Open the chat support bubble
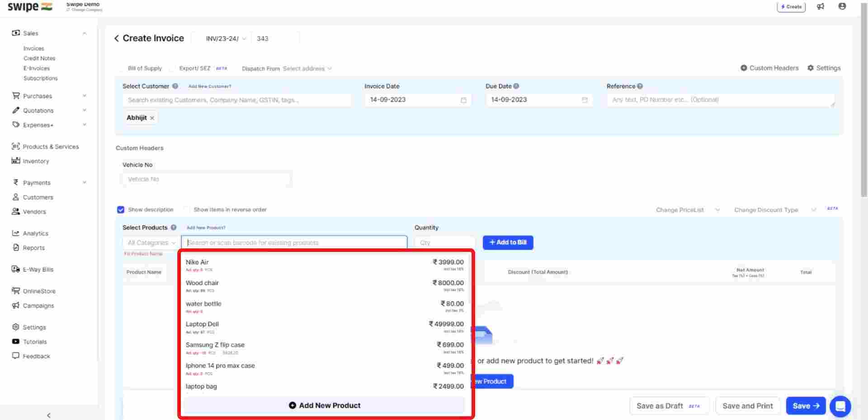The height and width of the screenshot is (420, 868). (840, 406)
